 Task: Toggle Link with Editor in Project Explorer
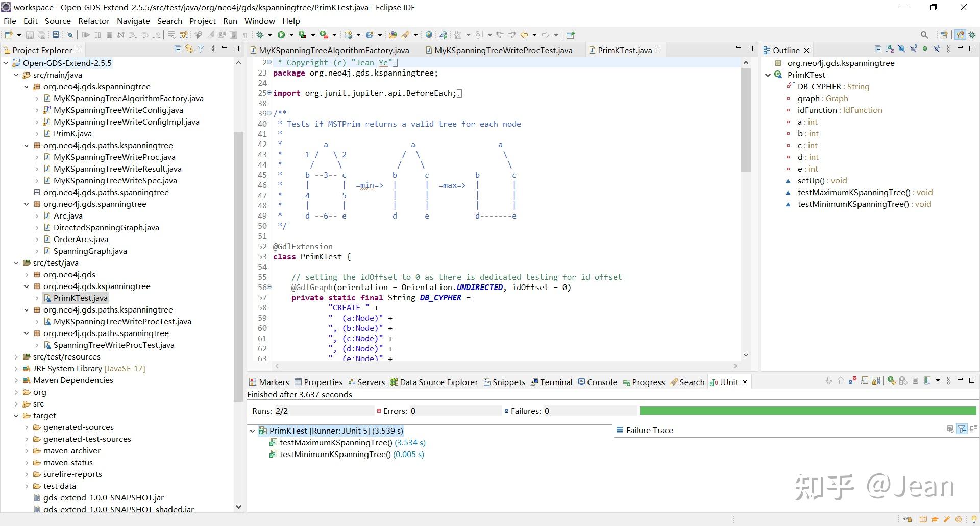tap(189, 49)
